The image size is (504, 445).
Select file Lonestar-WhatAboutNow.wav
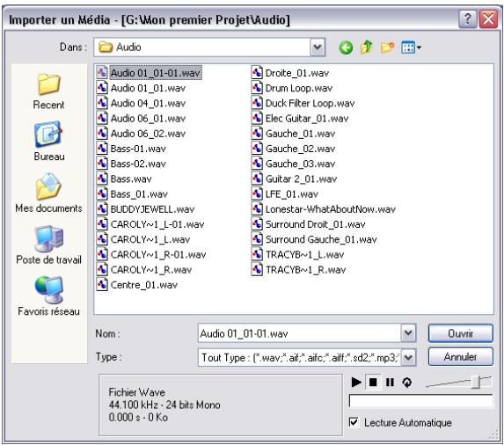tap(324, 209)
